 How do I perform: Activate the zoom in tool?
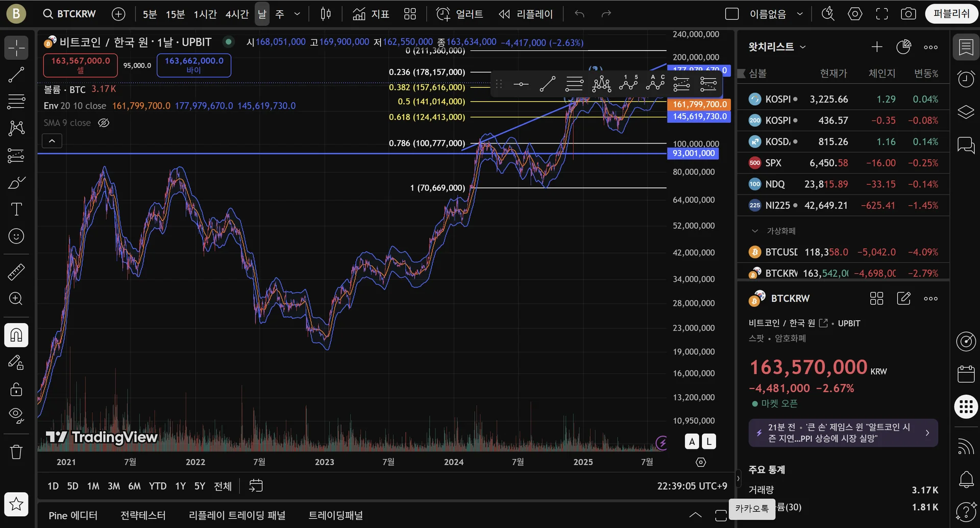pos(16,299)
